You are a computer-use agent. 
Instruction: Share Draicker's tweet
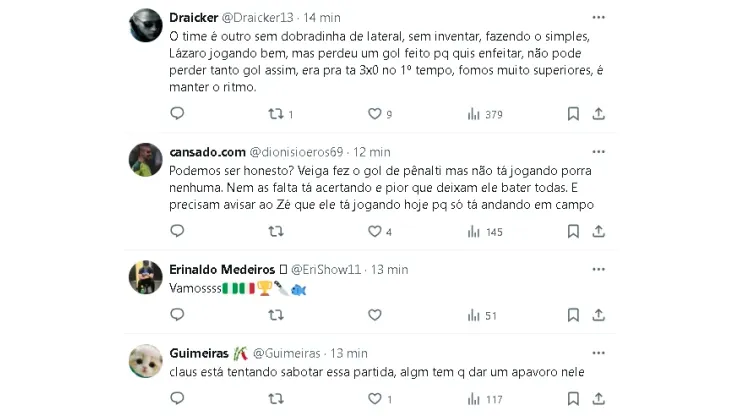click(x=598, y=114)
